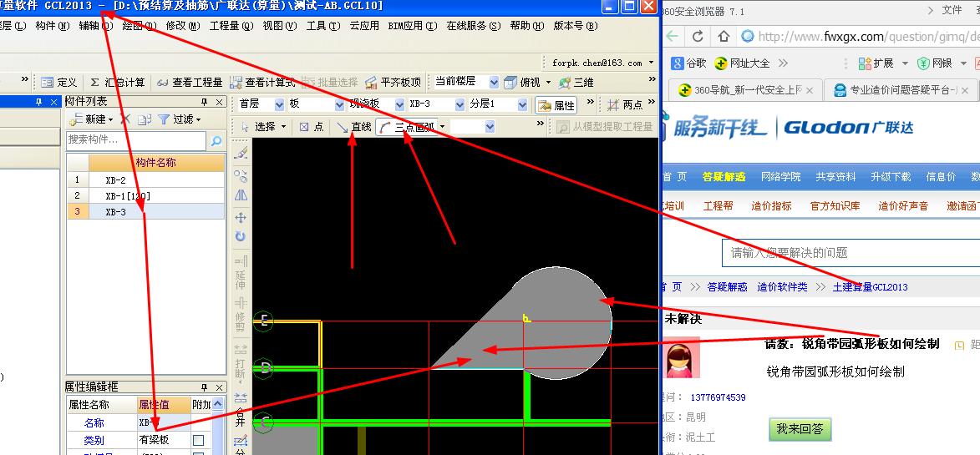Image resolution: width=980 pixels, height=455 pixels.
Task: Select XB-2 in component list
Action: [x=145, y=179]
